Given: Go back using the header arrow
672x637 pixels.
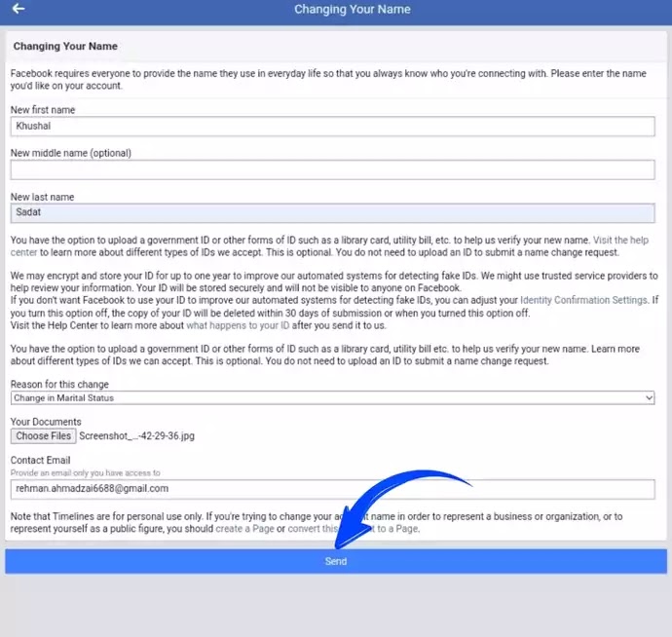Looking at the screenshot, I should pos(18,9).
